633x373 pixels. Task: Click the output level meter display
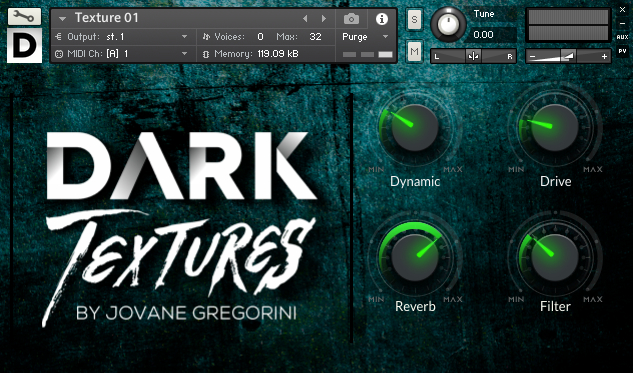pos(568,25)
